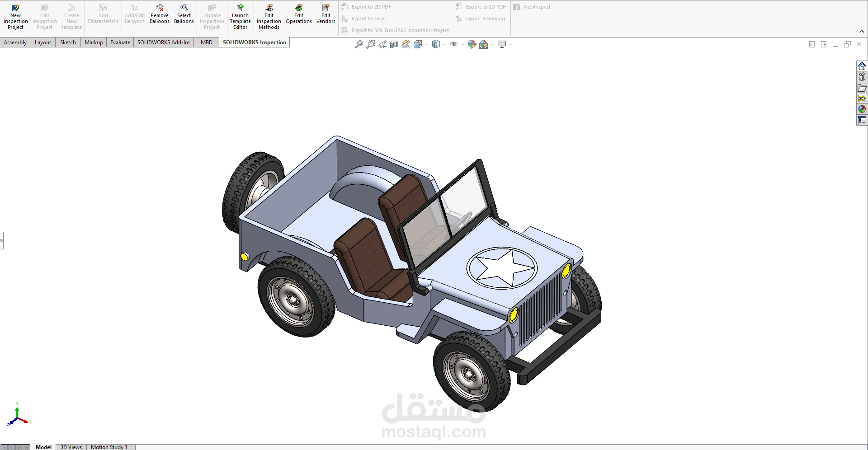This screenshot has height=450, width=868.
Task: Click Export to SOLIDWORKS Inspection Project
Action: point(400,30)
